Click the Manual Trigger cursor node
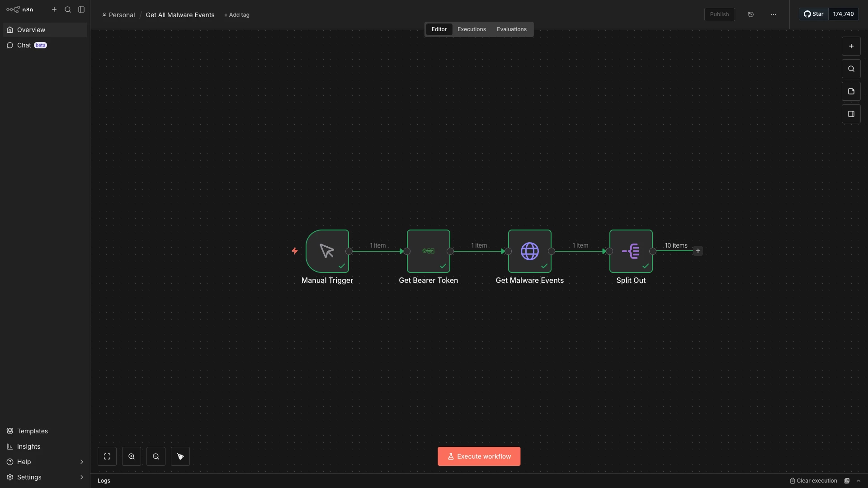This screenshot has height=488, width=868. [x=327, y=251]
